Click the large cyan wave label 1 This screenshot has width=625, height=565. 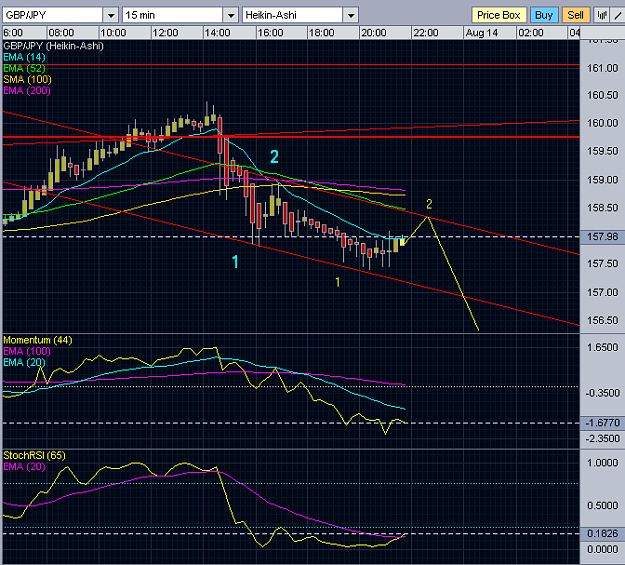[235, 262]
